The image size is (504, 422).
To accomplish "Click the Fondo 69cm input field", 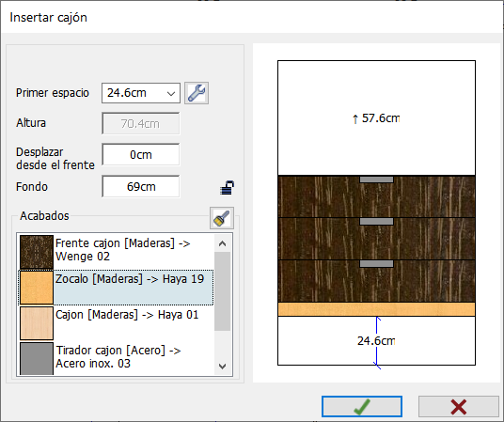I will (x=141, y=186).
